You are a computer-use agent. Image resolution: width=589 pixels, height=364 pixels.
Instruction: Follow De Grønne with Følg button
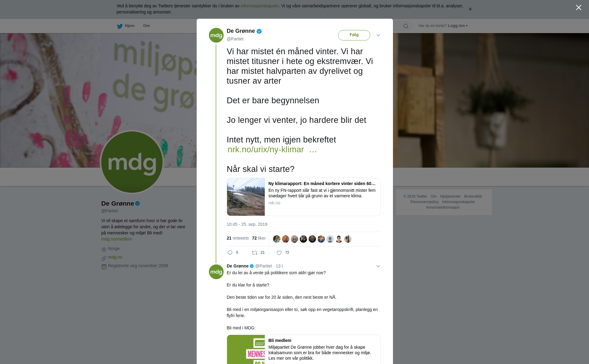tap(354, 35)
